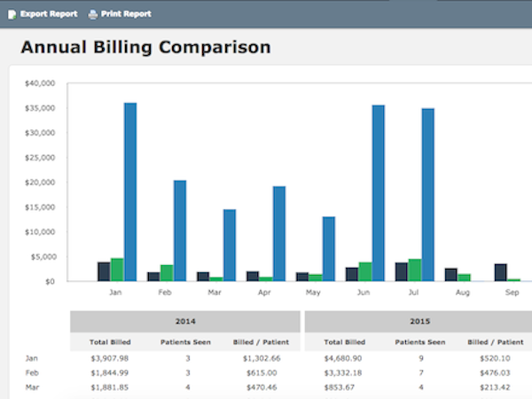532x399 pixels.
Task: Select the dark navy bar for Feb
Action: 153,277
